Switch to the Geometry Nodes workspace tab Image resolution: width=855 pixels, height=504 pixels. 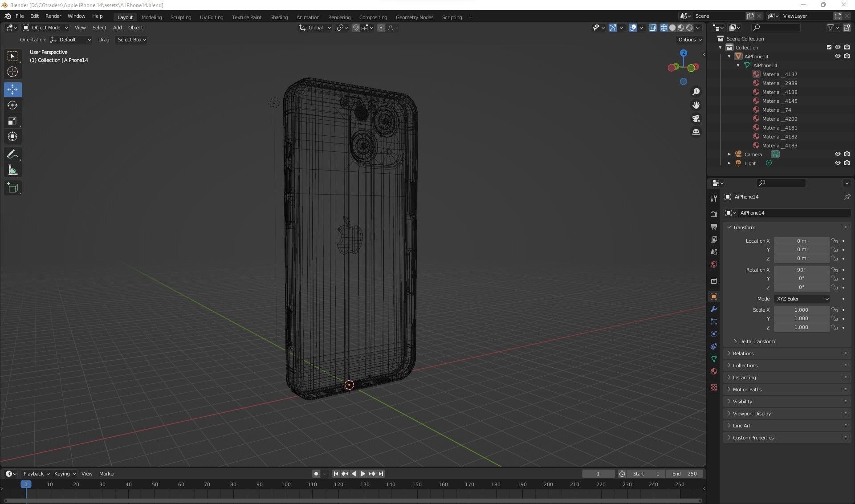[414, 17]
